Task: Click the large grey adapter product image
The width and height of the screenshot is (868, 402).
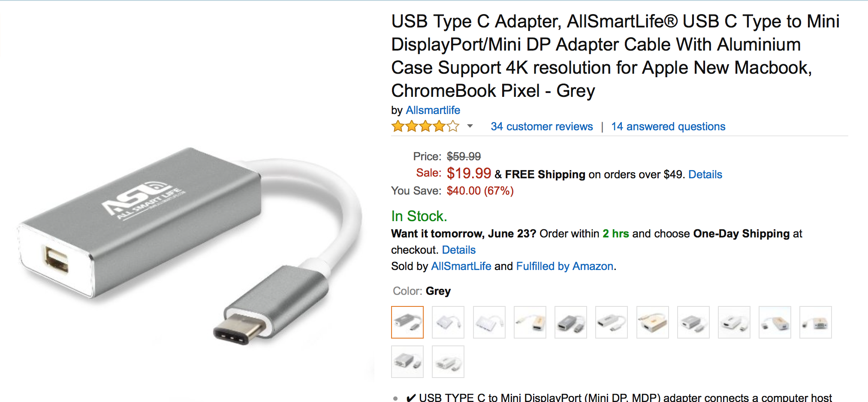Action: [189, 244]
